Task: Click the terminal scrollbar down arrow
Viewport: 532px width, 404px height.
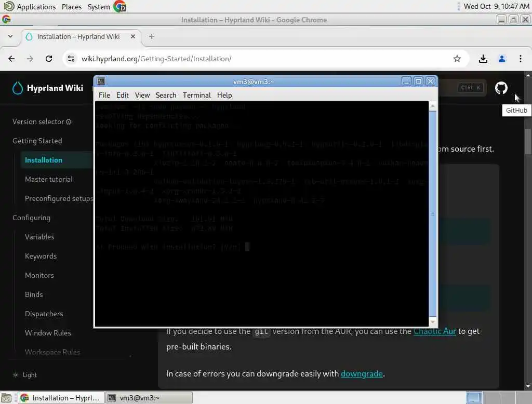Action: click(433, 322)
